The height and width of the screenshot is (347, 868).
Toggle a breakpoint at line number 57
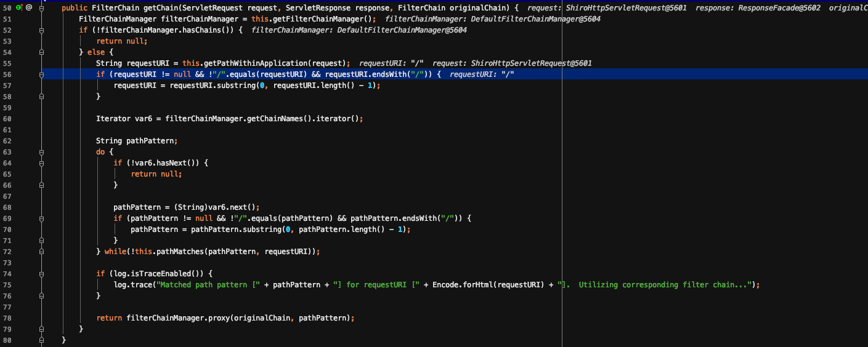click(x=7, y=86)
